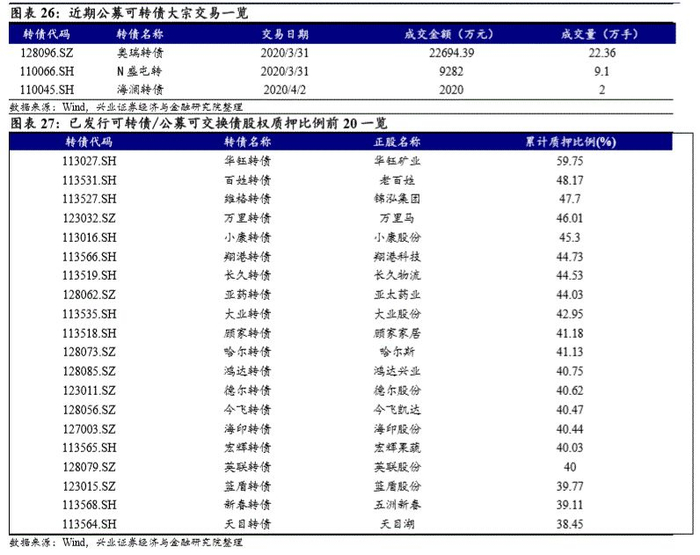Click stock name 长久物流

tap(397, 275)
